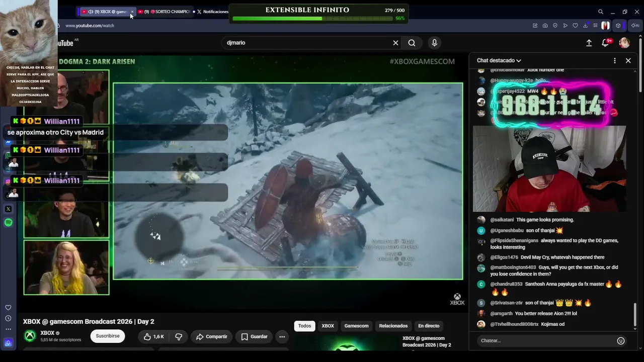Open the browser snapshot camera tool
The width and height of the screenshot is (644, 362).
pyautogui.click(x=545, y=26)
